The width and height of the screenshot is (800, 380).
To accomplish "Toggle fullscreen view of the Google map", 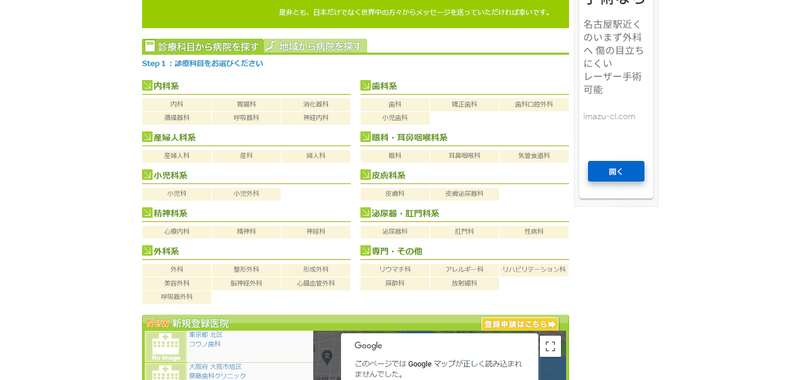I will click(551, 346).
